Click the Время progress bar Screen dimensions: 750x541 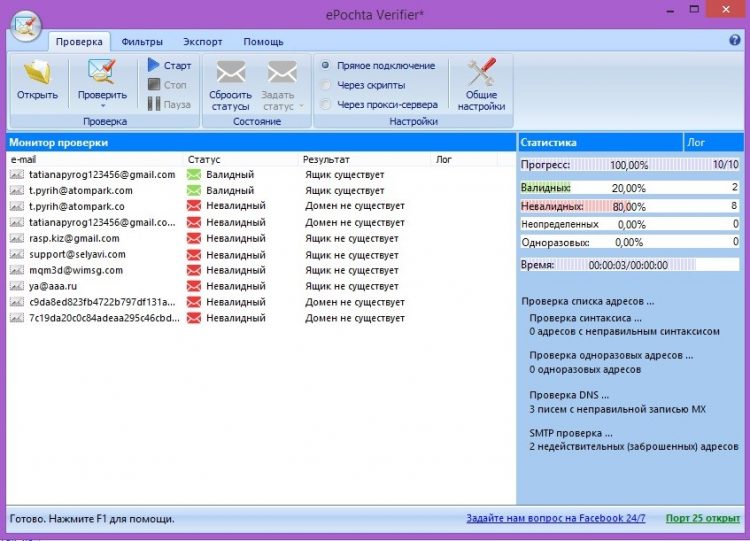tap(629, 265)
